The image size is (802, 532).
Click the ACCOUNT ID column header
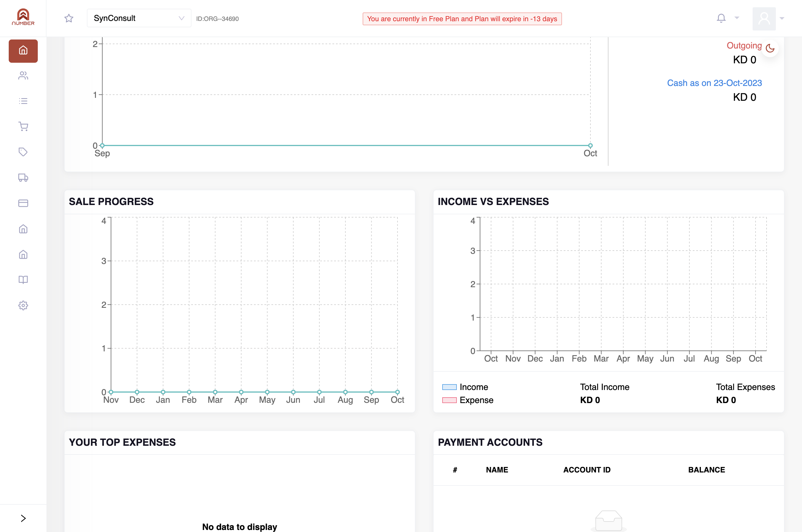pos(587,470)
